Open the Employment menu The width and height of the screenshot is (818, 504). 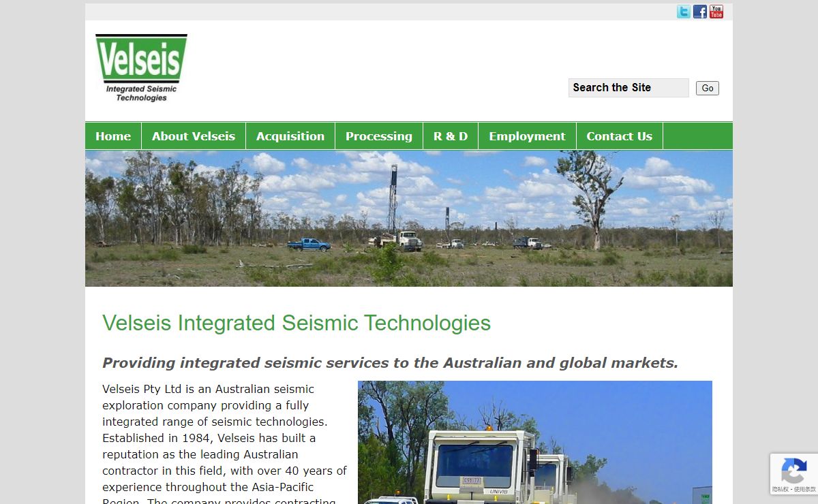pyautogui.click(x=527, y=136)
